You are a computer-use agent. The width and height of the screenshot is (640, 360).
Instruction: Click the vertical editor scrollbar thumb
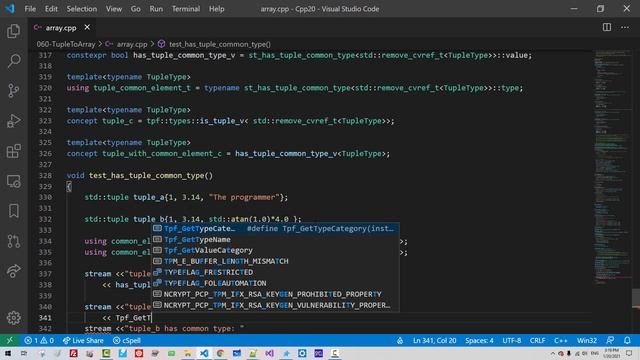click(x=636, y=298)
